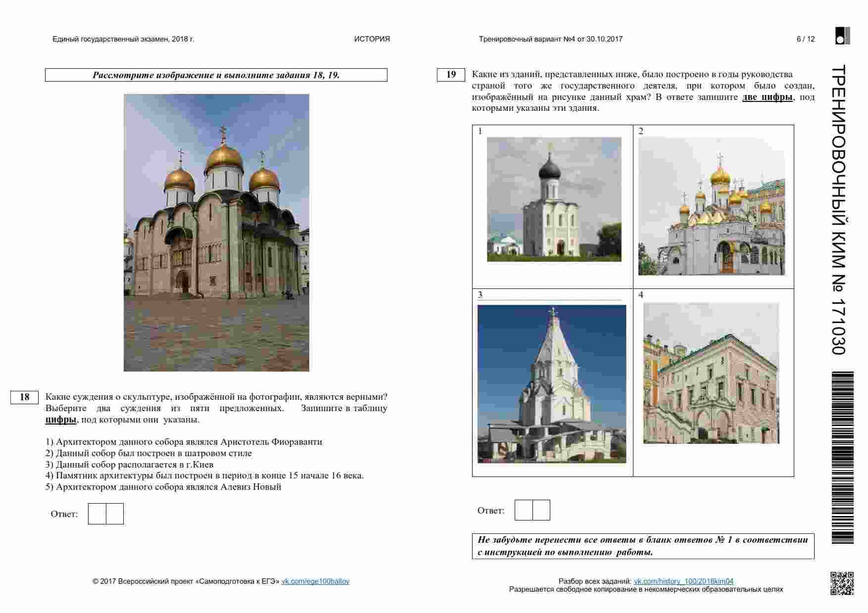The image size is (868, 613).
Task: Select option 1 mentioning Аристотель Фиораванти
Action: (x=184, y=442)
